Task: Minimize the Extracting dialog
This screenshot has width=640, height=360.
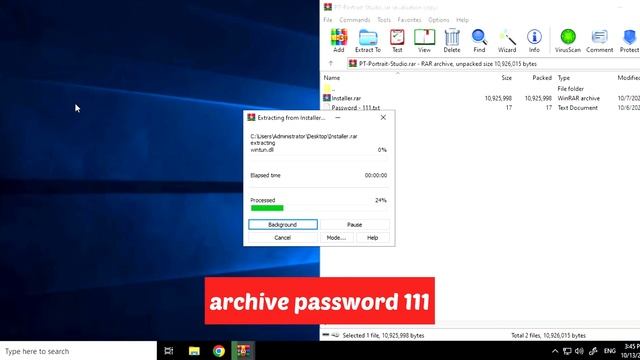Action: 338,118
